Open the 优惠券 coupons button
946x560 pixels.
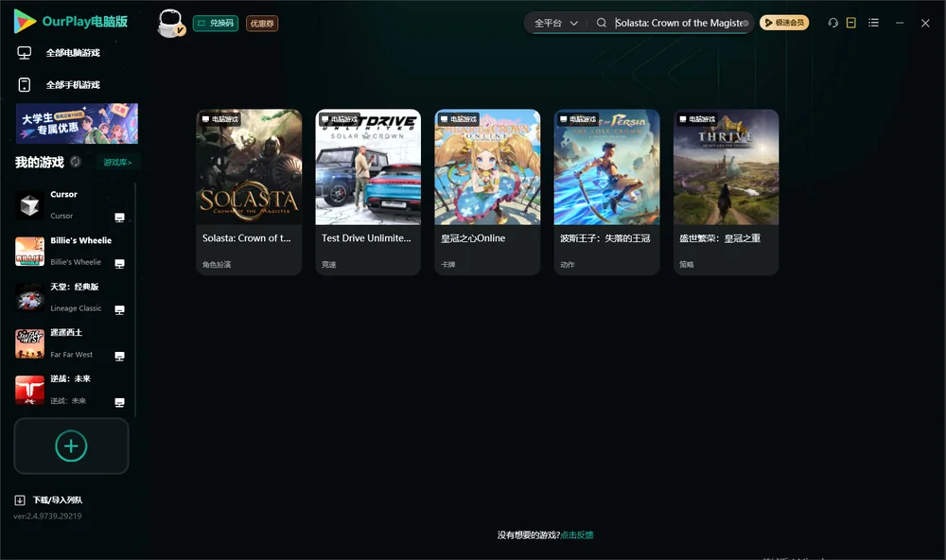262,23
